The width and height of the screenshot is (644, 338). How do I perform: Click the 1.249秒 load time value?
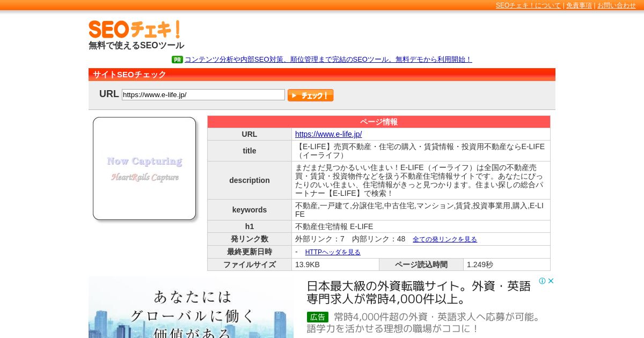[x=480, y=264]
